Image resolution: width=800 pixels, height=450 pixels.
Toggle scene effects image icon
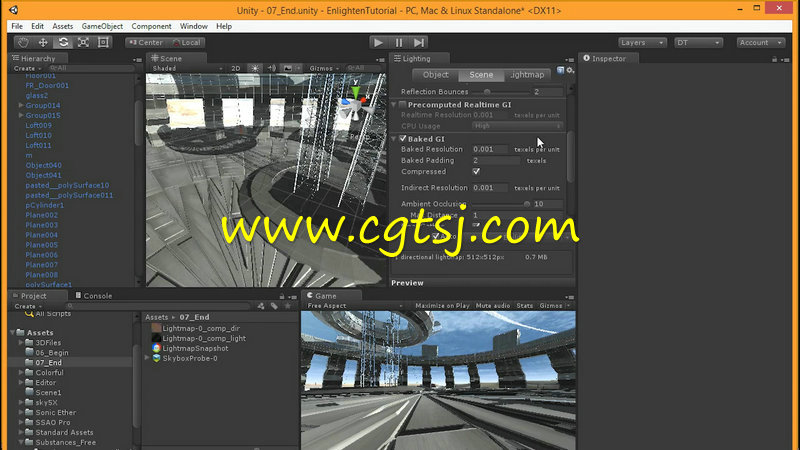288,68
